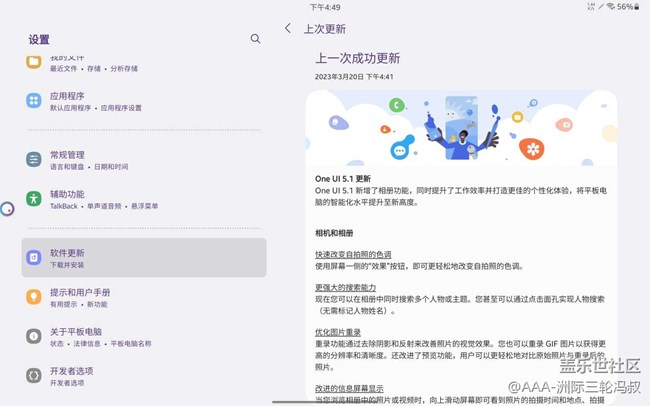
Task: Tap the 最近文件 · 存储 · 分析存储 subtitle
Action: click(x=94, y=68)
